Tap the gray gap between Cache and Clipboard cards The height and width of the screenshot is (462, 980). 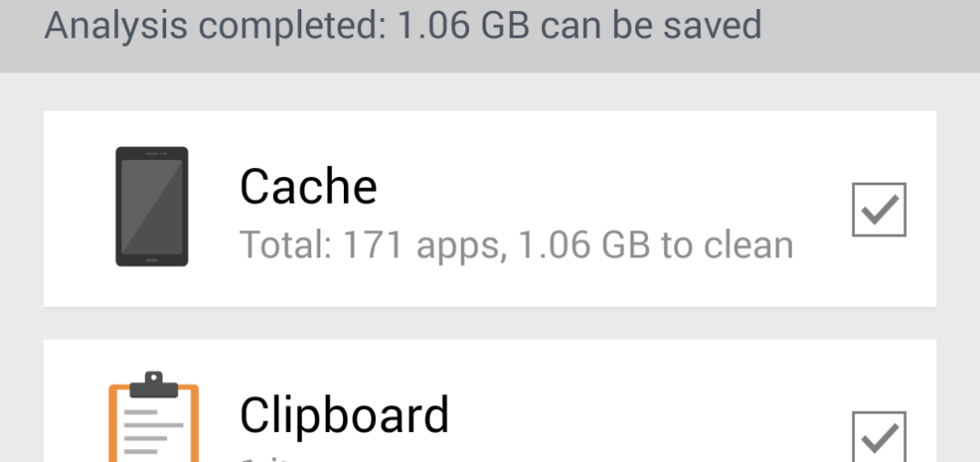point(490,323)
